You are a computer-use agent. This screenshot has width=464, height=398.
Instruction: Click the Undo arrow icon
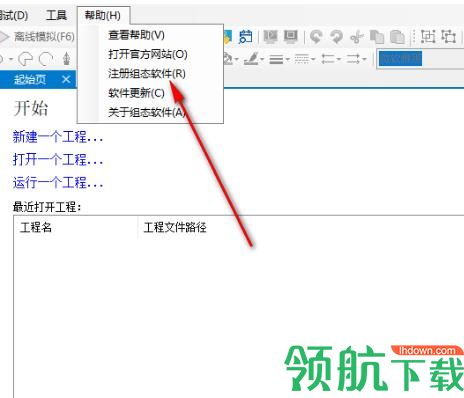(x=316, y=37)
